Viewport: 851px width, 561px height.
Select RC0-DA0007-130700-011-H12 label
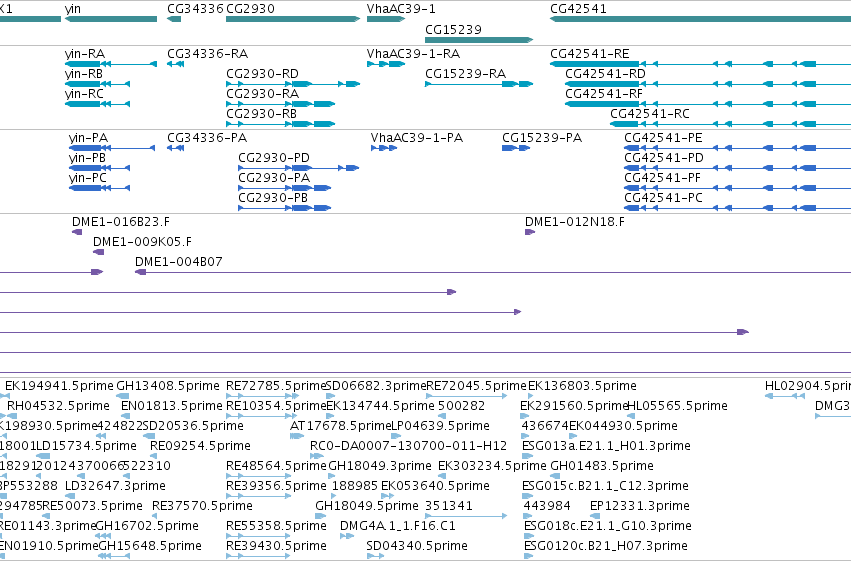(x=408, y=447)
